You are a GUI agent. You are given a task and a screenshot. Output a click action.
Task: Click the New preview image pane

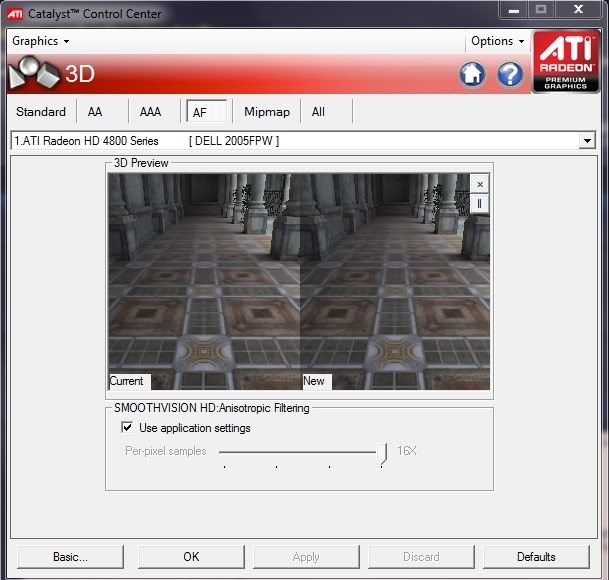click(395, 280)
